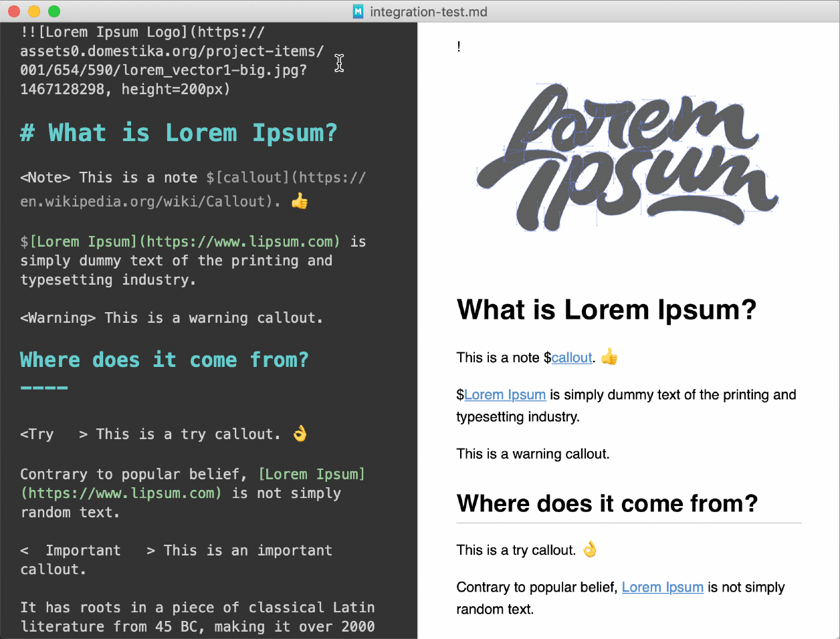Click the 'Where does it come from?' preview heading
This screenshot has width=840, height=639.
click(x=607, y=503)
